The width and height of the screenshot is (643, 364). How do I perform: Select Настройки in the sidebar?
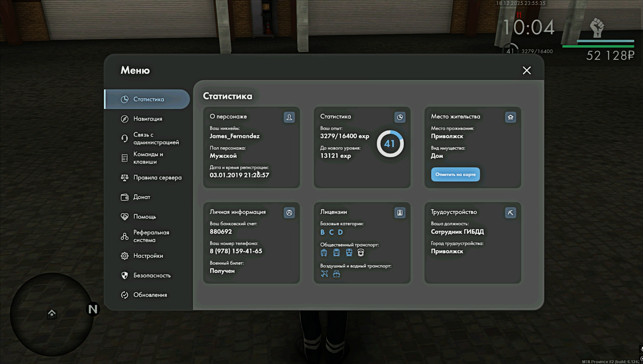point(148,256)
